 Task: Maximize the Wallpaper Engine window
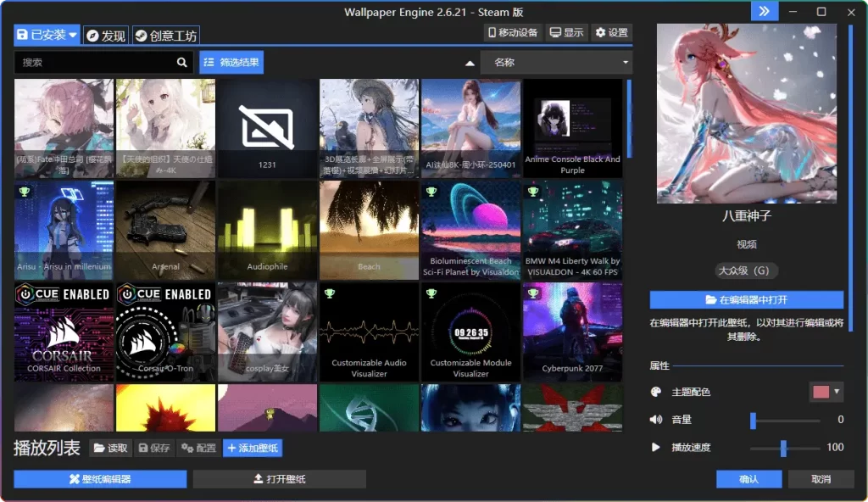[x=821, y=12]
